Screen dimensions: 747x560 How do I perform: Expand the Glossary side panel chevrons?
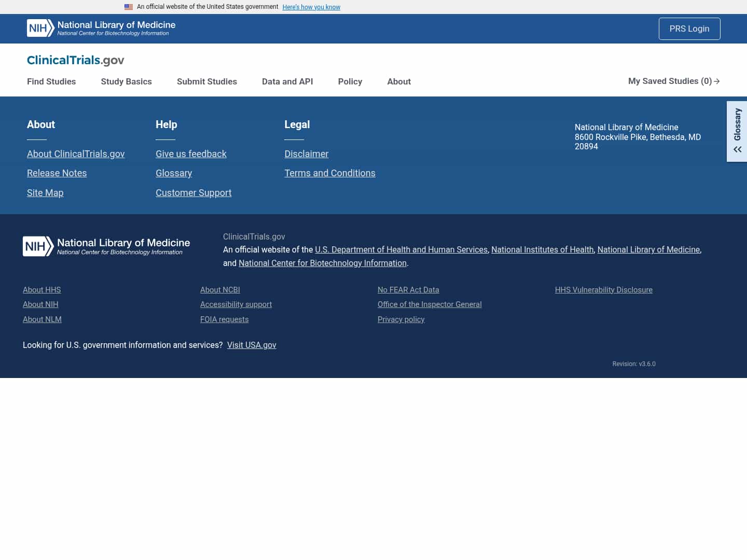click(737, 149)
